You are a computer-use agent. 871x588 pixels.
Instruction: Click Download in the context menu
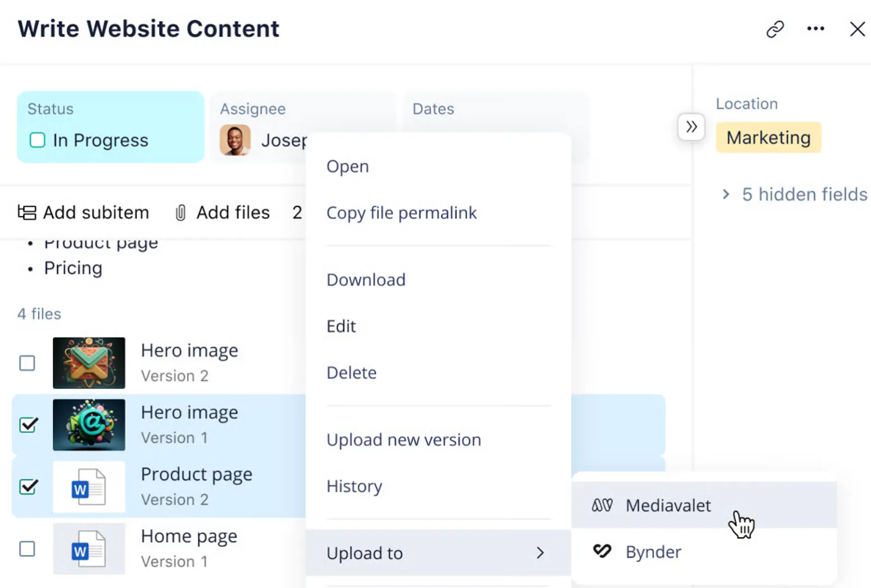click(366, 280)
